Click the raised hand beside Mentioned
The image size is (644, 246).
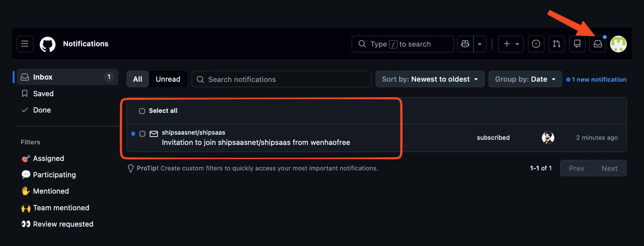[x=26, y=191]
